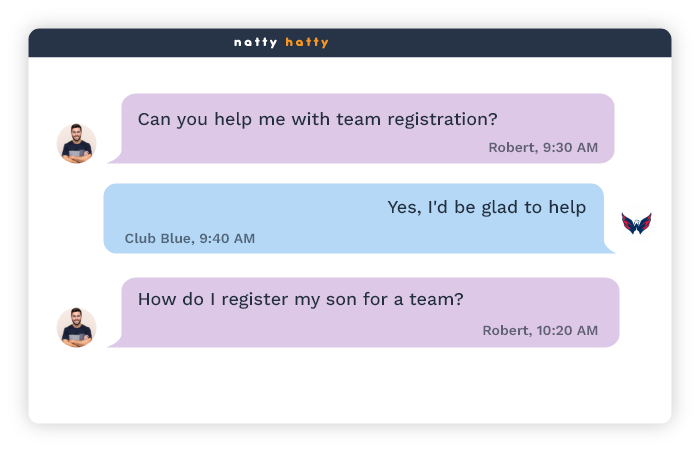Click the tail of the first purple bubble
The width and height of the screenshot is (700, 452).
115,158
